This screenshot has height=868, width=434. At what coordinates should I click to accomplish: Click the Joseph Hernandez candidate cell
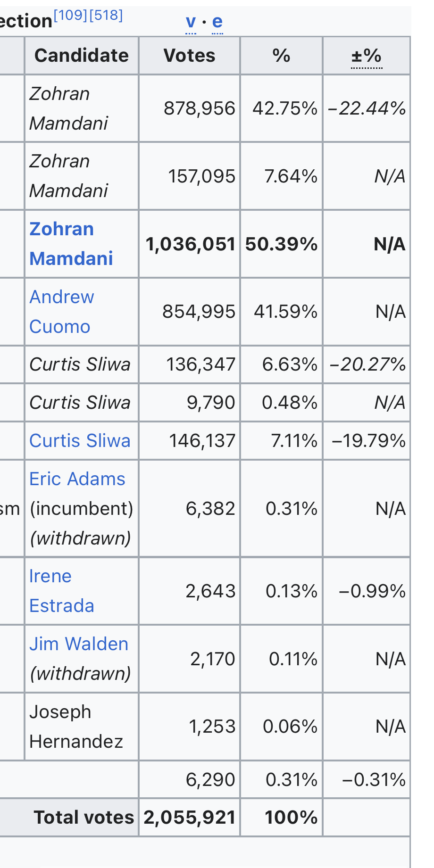[x=75, y=727]
